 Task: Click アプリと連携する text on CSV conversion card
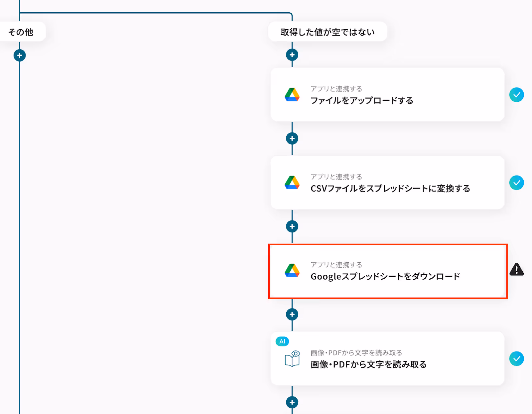(336, 177)
